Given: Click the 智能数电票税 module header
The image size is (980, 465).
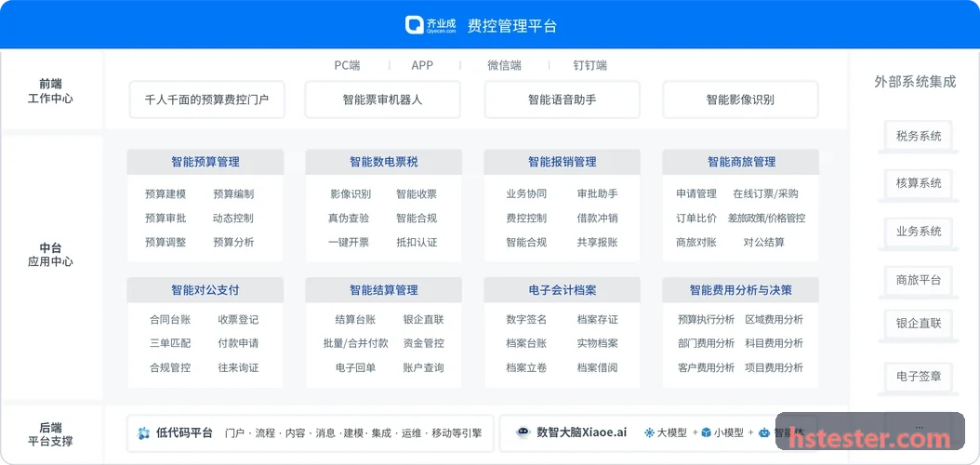Looking at the screenshot, I should tap(383, 162).
